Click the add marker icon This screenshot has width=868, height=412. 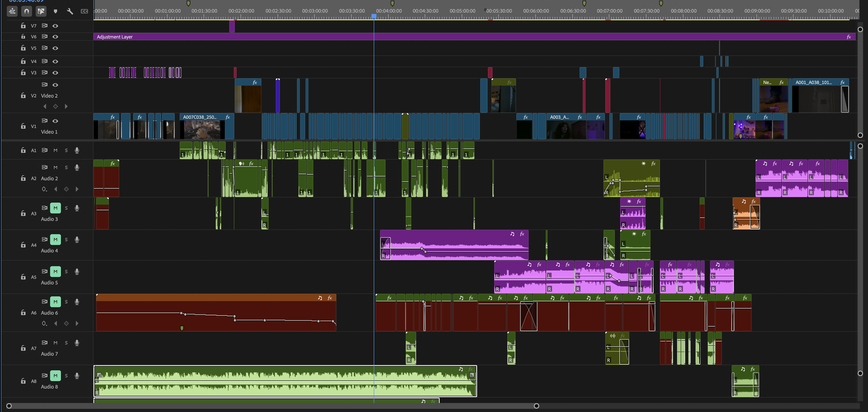(56, 11)
